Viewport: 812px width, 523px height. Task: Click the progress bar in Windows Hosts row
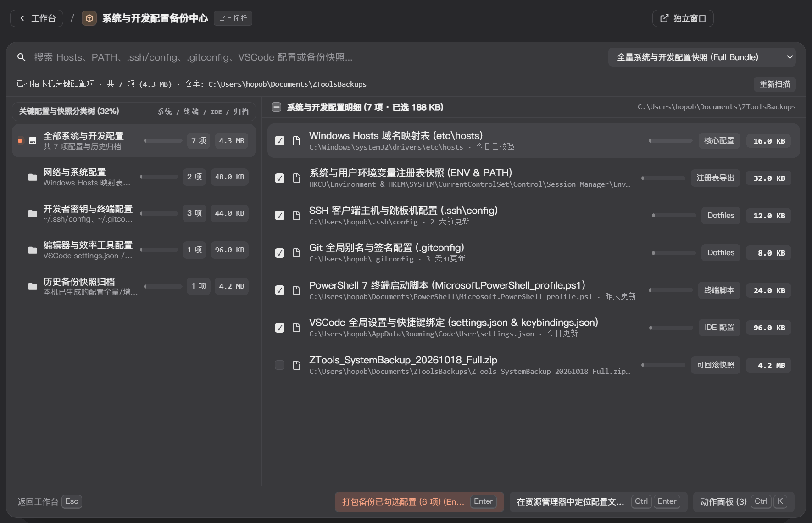[670, 141]
